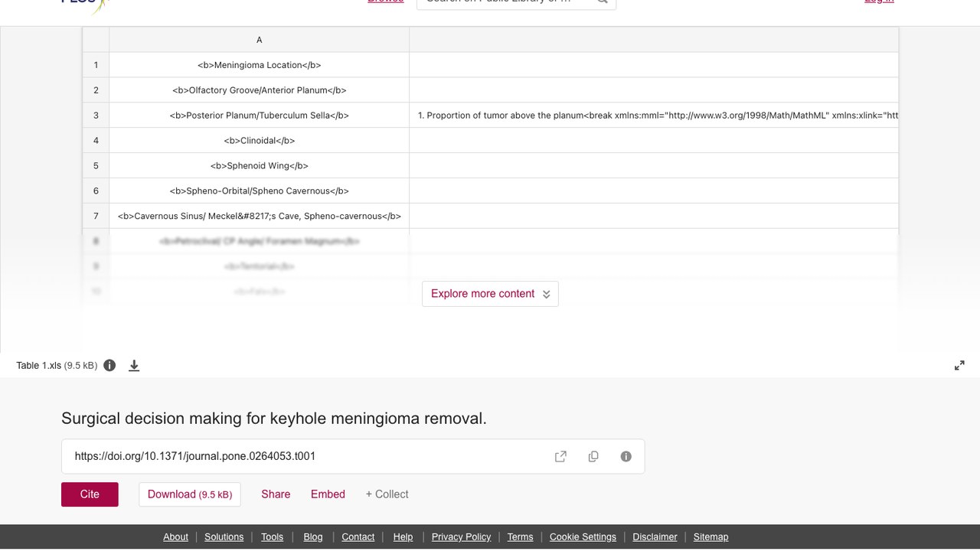The width and height of the screenshot is (980, 551).
Task: Click the Table 1.xls file info icon
Action: click(x=109, y=365)
